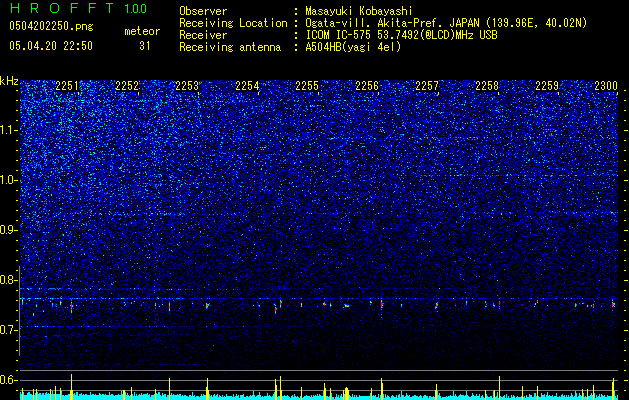Click the 2251 time marker
The width and height of the screenshot is (629, 400).
click(x=67, y=86)
